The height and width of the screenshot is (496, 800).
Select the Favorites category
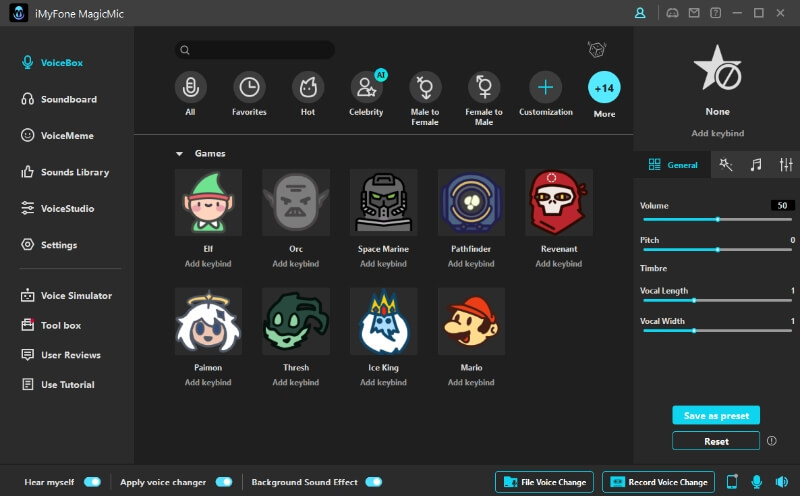click(x=249, y=87)
